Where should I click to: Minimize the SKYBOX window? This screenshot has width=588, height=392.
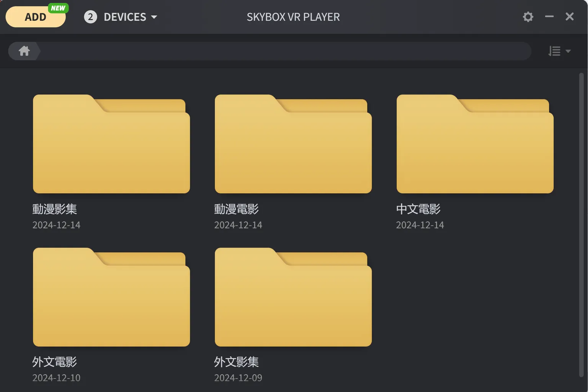[x=549, y=16]
